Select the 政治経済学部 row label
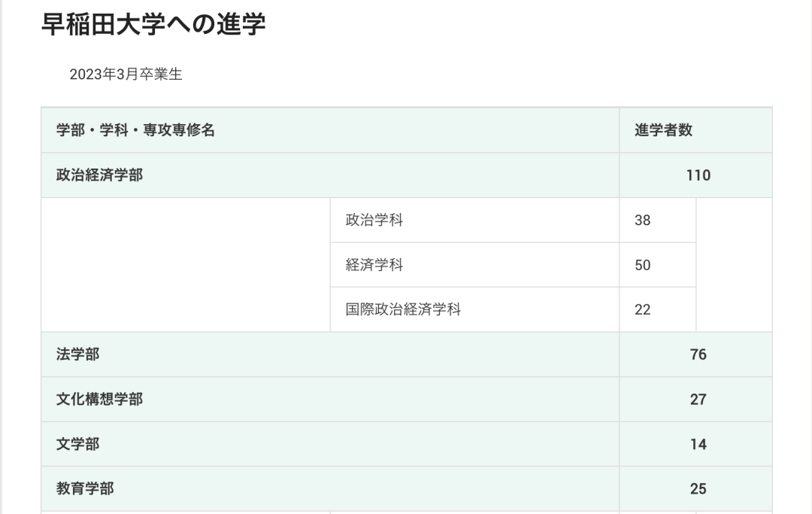 (x=100, y=175)
